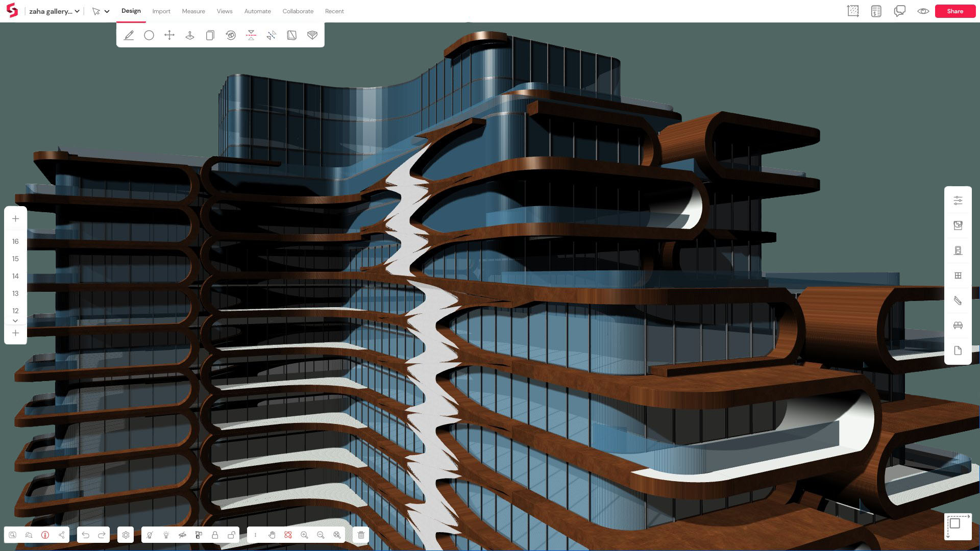Select the layered mass/stack tool
Viewport: 980px width, 551px height.
tap(312, 35)
